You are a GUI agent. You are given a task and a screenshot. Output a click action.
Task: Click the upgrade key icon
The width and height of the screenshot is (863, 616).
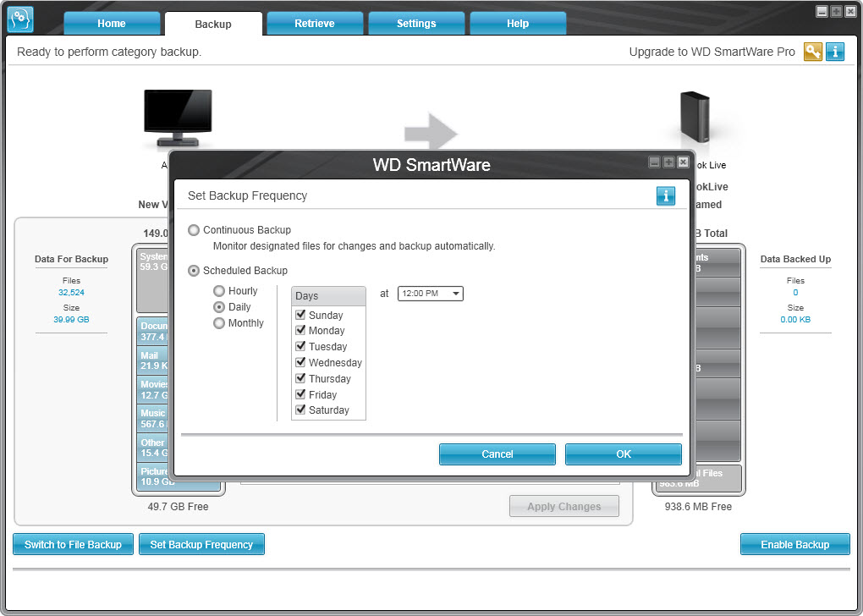point(812,52)
